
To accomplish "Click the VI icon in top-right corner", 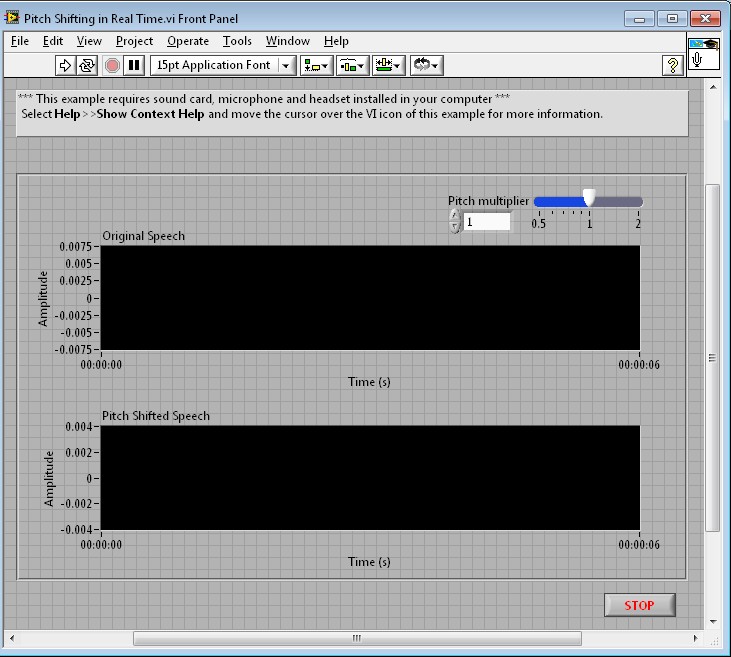I will coord(703,54).
